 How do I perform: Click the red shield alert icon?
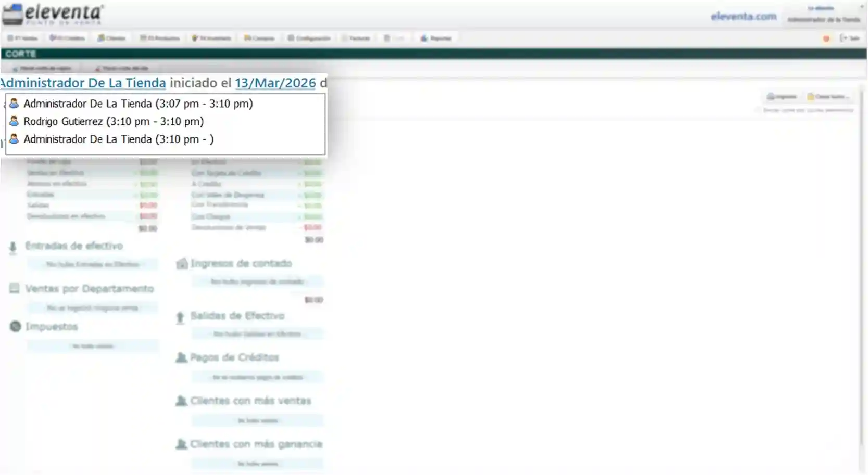(826, 38)
